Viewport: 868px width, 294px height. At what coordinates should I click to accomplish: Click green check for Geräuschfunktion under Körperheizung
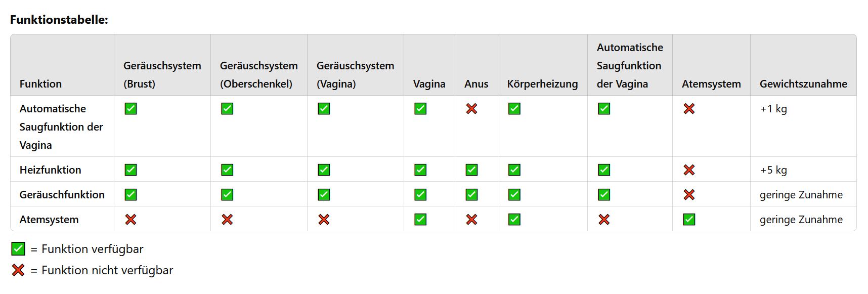click(x=514, y=195)
